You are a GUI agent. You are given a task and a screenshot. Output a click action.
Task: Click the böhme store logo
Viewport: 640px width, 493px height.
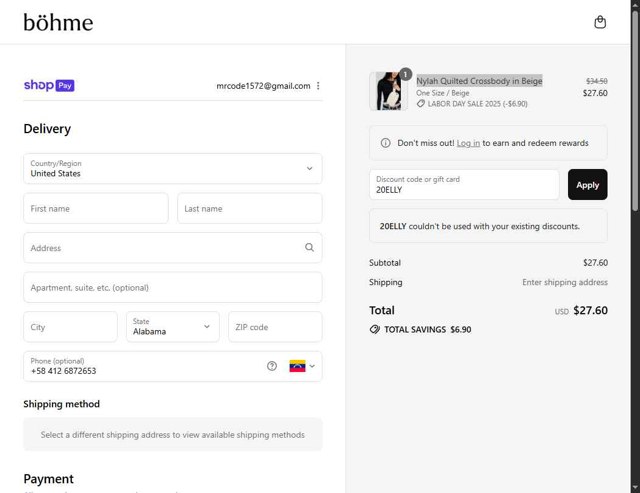(58, 22)
